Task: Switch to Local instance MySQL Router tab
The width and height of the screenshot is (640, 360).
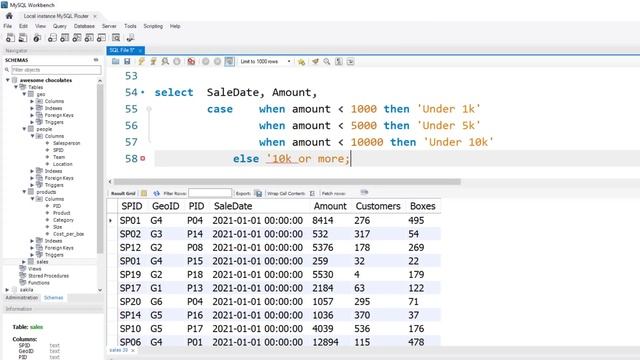Action: pyautogui.click(x=56, y=16)
